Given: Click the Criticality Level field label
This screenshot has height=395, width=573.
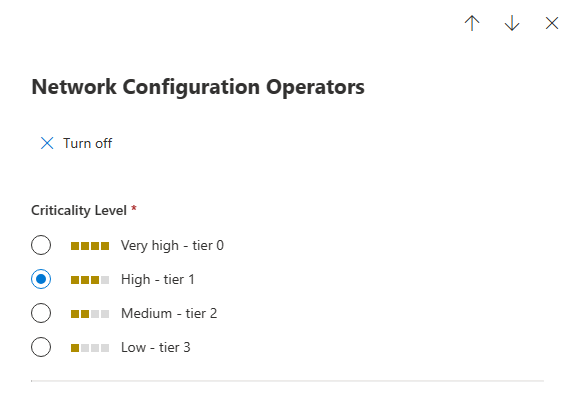Looking at the screenshot, I should point(79,210).
